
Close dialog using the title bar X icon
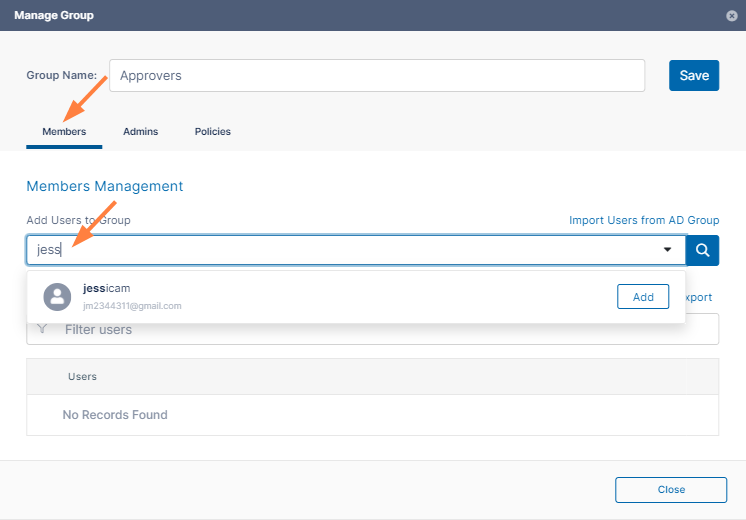732,16
